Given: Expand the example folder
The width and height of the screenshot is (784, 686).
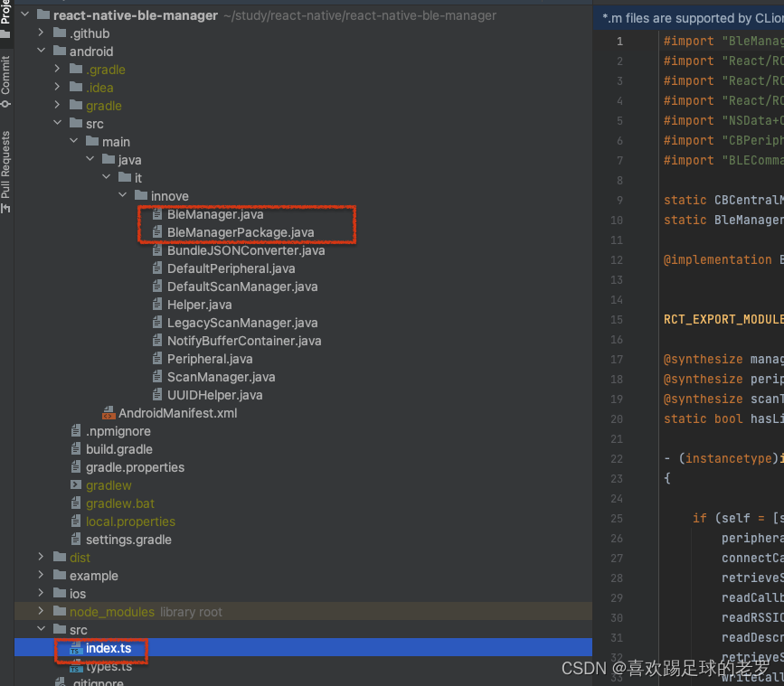Looking at the screenshot, I should 41,575.
